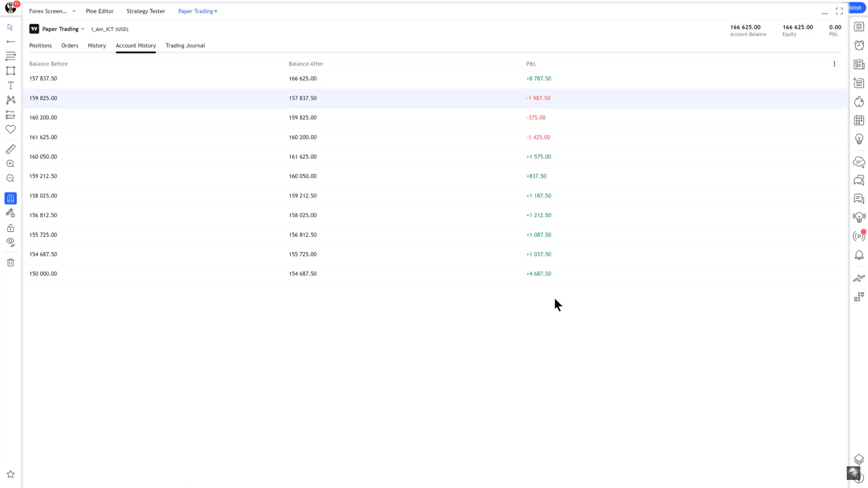Toggle lock all drawing tools
This screenshot has height=488, width=868.
click(10, 228)
